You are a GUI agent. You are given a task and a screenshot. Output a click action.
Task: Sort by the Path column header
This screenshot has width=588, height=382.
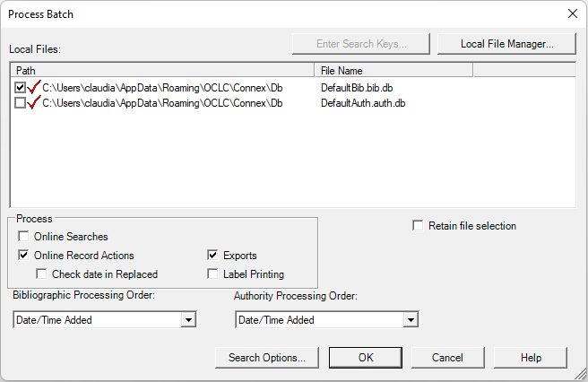[x=162, y=71]
